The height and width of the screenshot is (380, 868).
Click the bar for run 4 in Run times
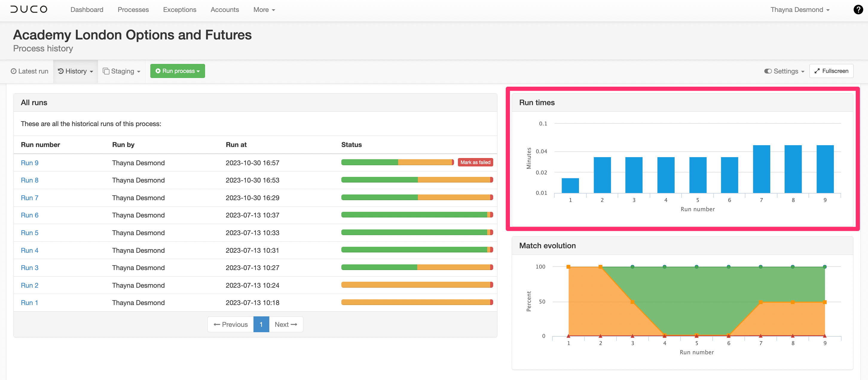tap(666, 175)
